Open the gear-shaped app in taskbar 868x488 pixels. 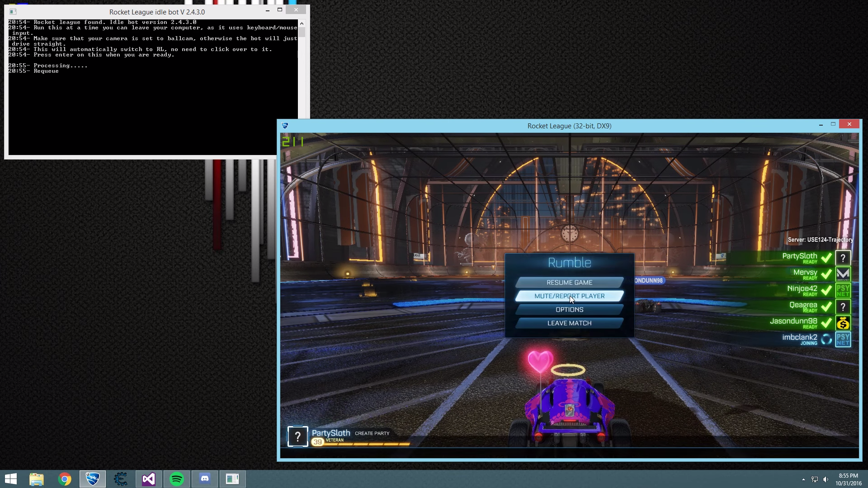[121, 479]
